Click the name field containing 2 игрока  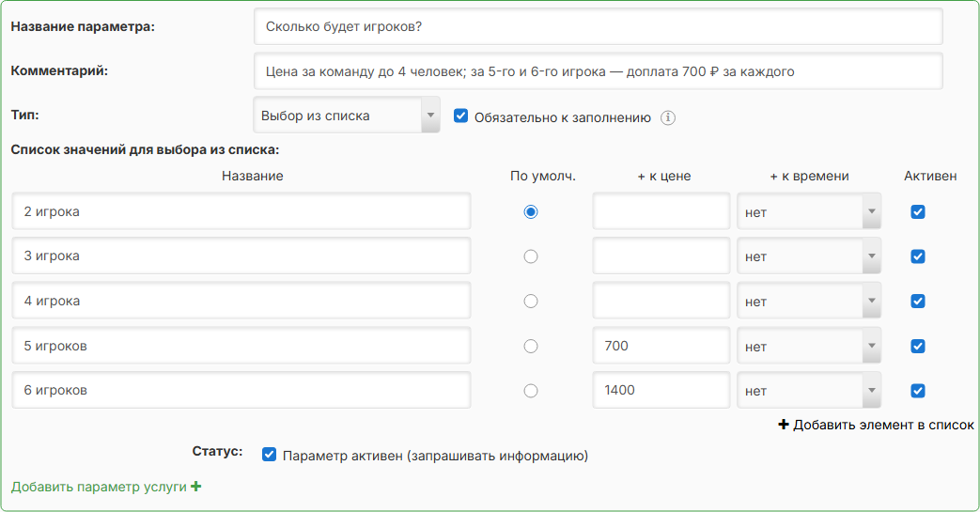coord(241,211)
